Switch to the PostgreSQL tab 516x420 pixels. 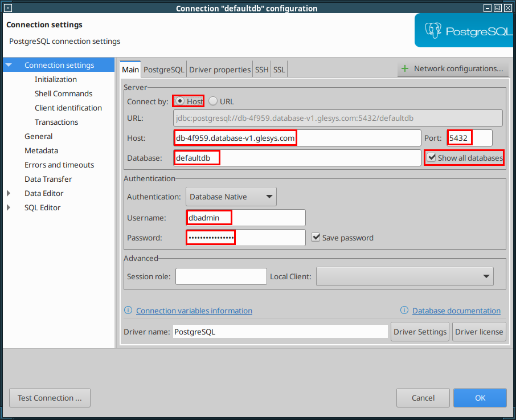164,70
